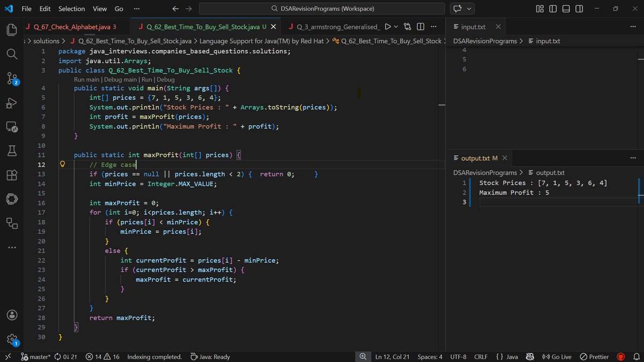Open the File menu
This screenshot has height=362, width=644.
(26, 9)
